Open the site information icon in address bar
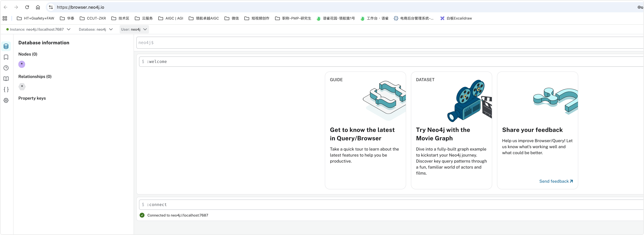This screenshot has width=644, height=235. click(51, 7)
